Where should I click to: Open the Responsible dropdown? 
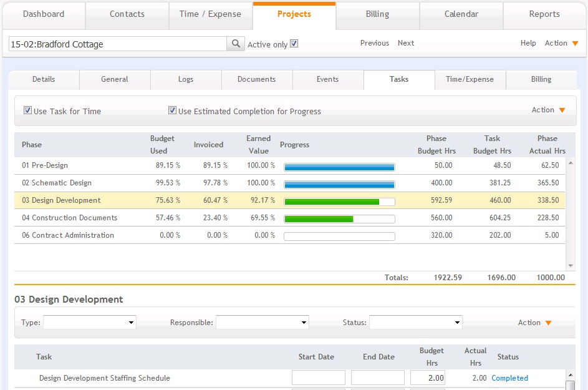point(263,323)
